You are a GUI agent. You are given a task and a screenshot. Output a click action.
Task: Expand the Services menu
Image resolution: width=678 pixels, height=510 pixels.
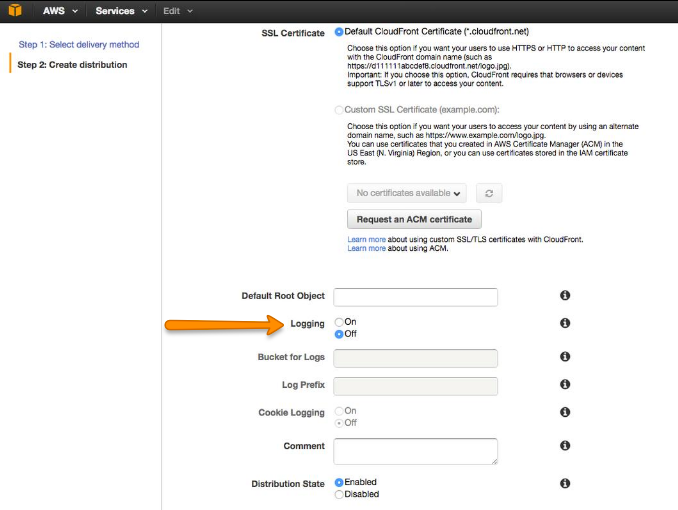click(121, 11)
